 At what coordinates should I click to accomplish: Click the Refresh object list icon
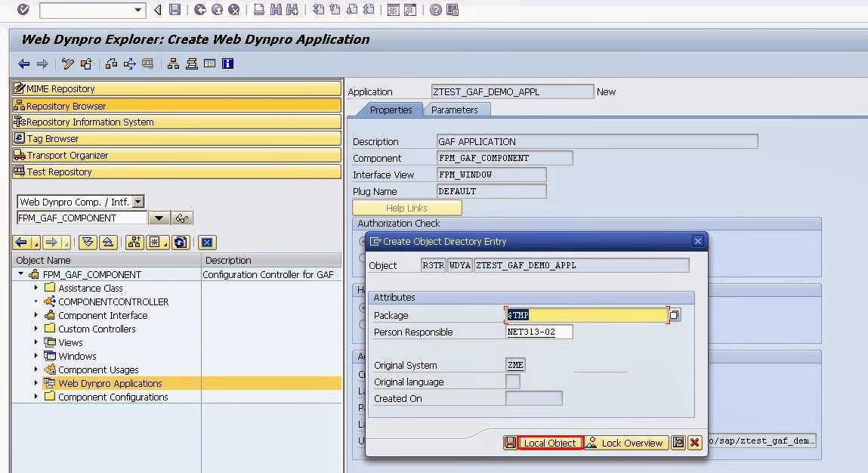(181, 243)
